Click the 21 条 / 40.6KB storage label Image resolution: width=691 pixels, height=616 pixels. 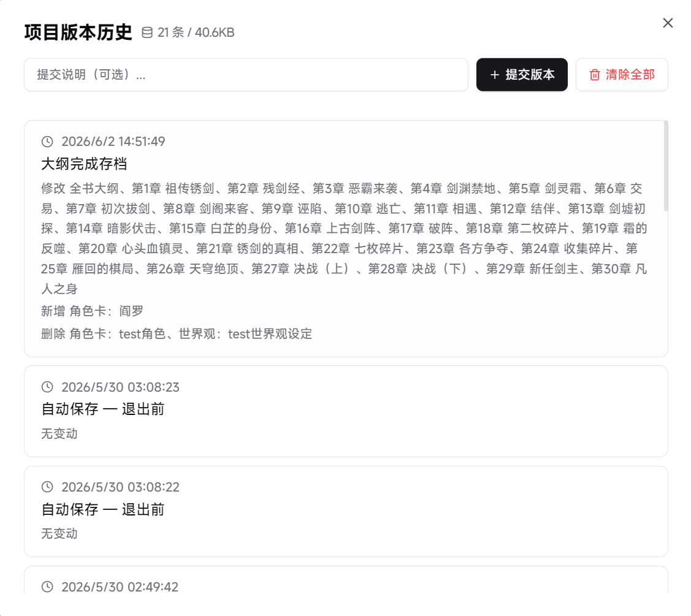tap(196, 32)
